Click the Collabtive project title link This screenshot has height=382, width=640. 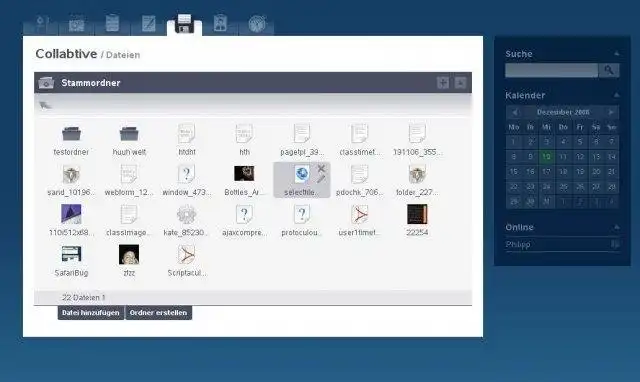pos(66,53)
